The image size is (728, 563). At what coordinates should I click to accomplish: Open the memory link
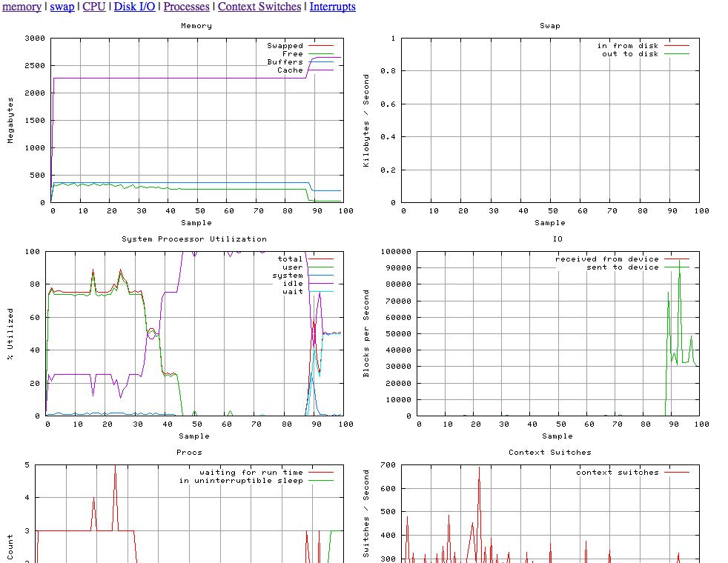21,7
